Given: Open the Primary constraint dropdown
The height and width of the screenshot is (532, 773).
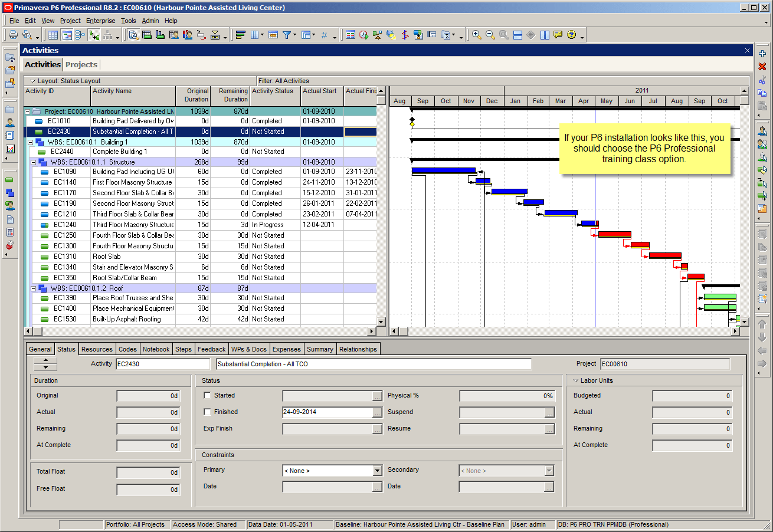Looking at the screenshot, I should click(378, 471).
